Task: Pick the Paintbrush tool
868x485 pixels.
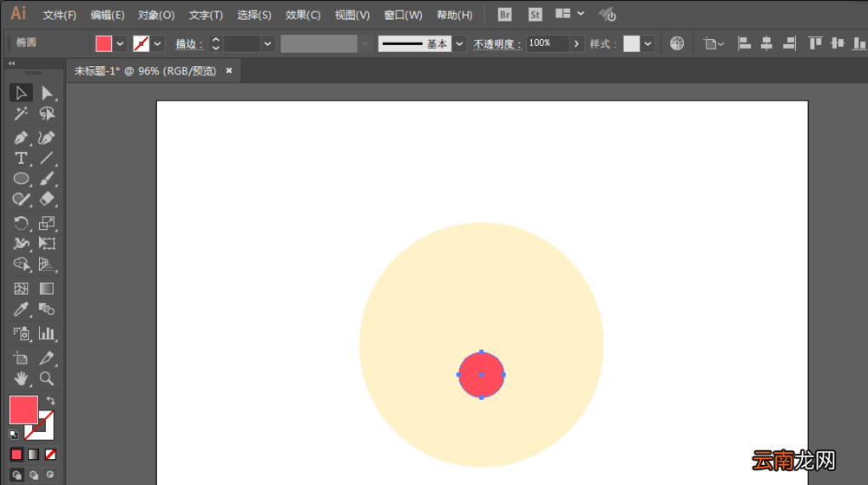Action: 47,179
